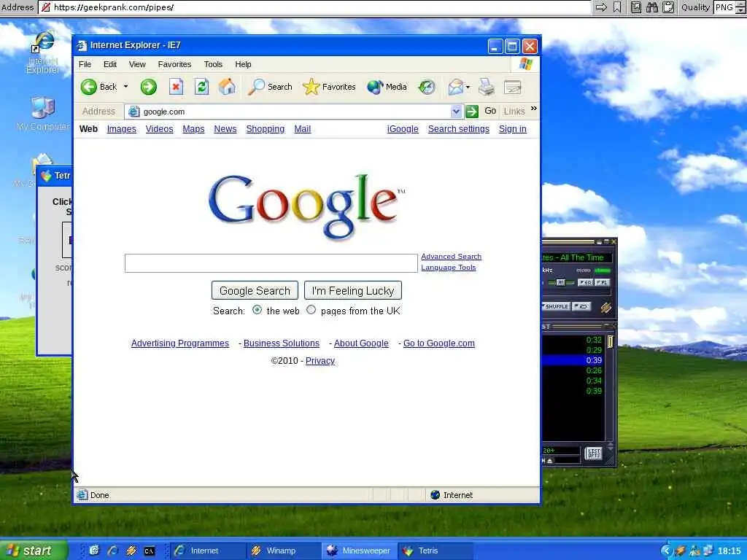Click Winamp balance slider handle
This screenshot has height=560, width=747.
(561, 282)
